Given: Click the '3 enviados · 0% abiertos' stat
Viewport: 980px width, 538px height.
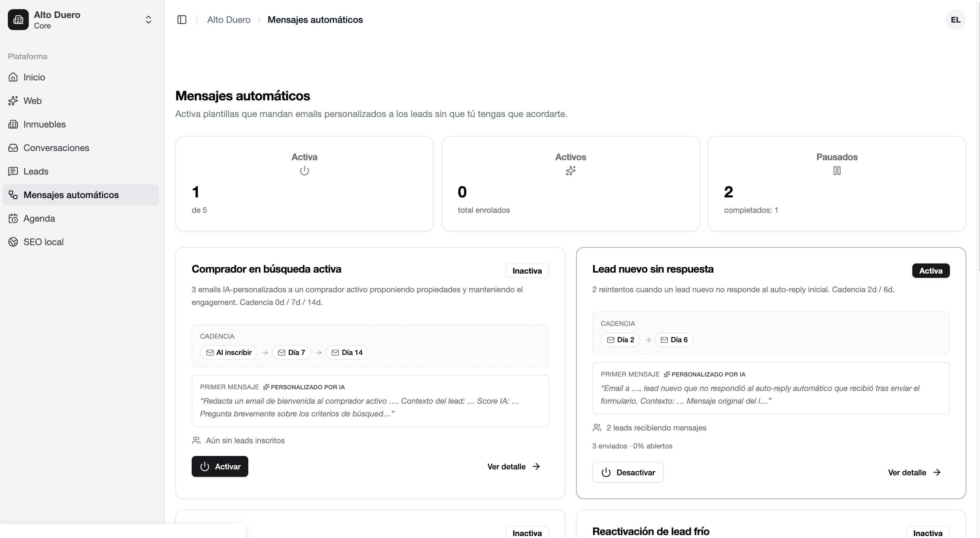Looking at the screenshot, I should coord(632,446).
